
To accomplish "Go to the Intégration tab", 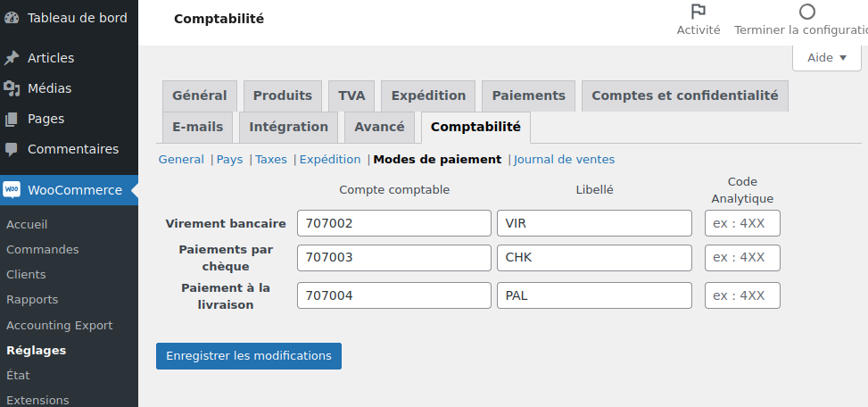I will 288,127.
